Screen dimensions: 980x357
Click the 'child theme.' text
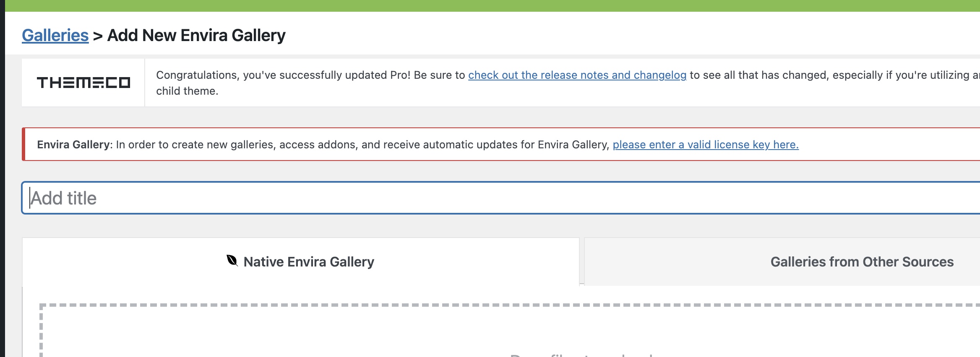187,91
